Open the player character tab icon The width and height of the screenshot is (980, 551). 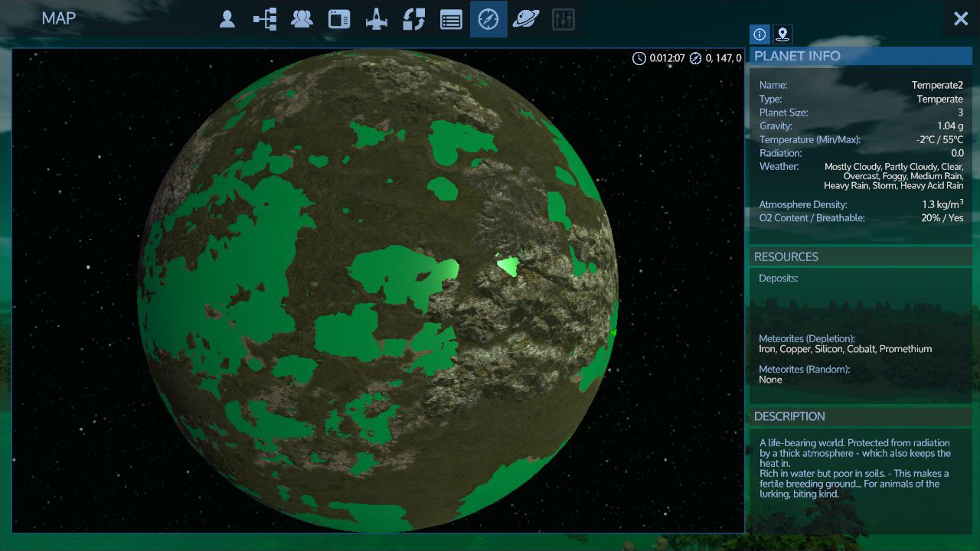coord(227,19)
